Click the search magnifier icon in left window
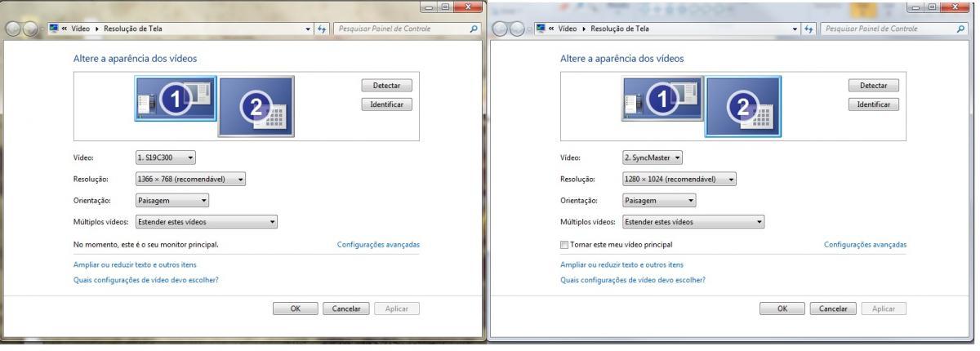 pyautogui.click(x=474, y=29)
